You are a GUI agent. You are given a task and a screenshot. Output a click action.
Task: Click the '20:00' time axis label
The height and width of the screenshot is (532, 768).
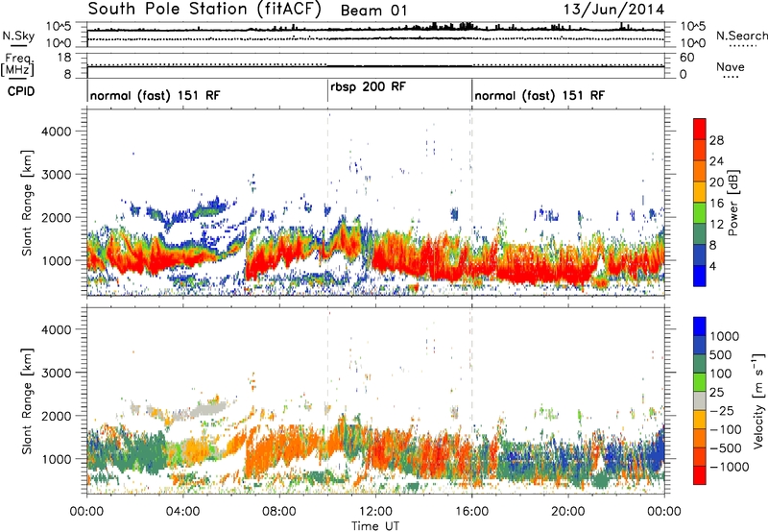(568, 512)
